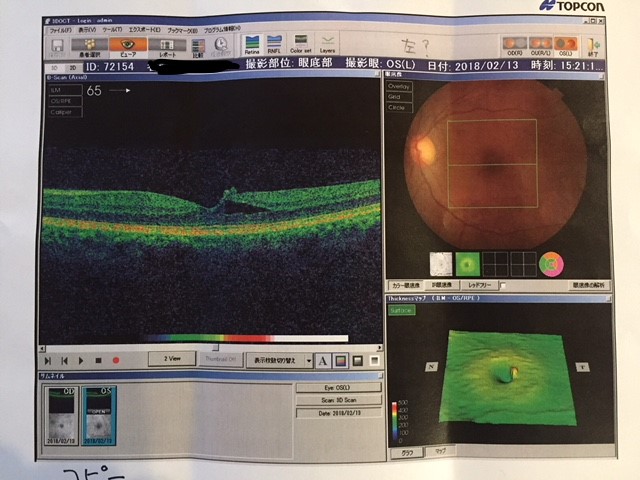Open the display switching dropdown arrow

click(309, 361)
